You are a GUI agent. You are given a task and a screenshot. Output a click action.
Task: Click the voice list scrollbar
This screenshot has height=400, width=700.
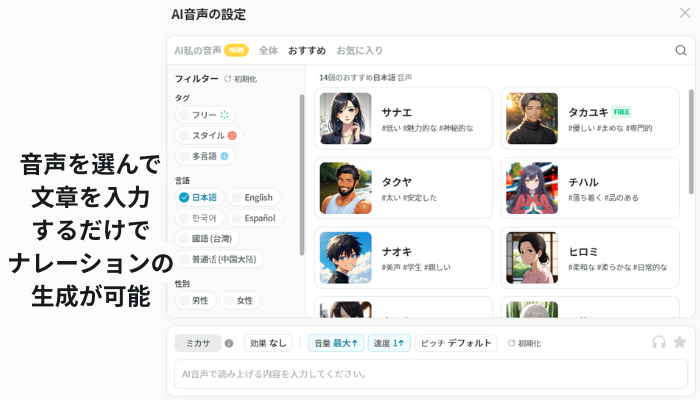(691, 142)
